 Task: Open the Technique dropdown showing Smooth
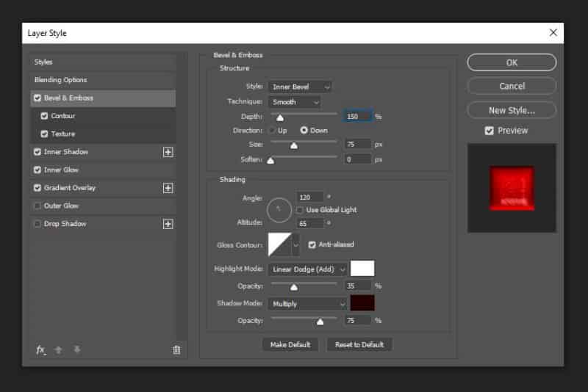[295, 102]
